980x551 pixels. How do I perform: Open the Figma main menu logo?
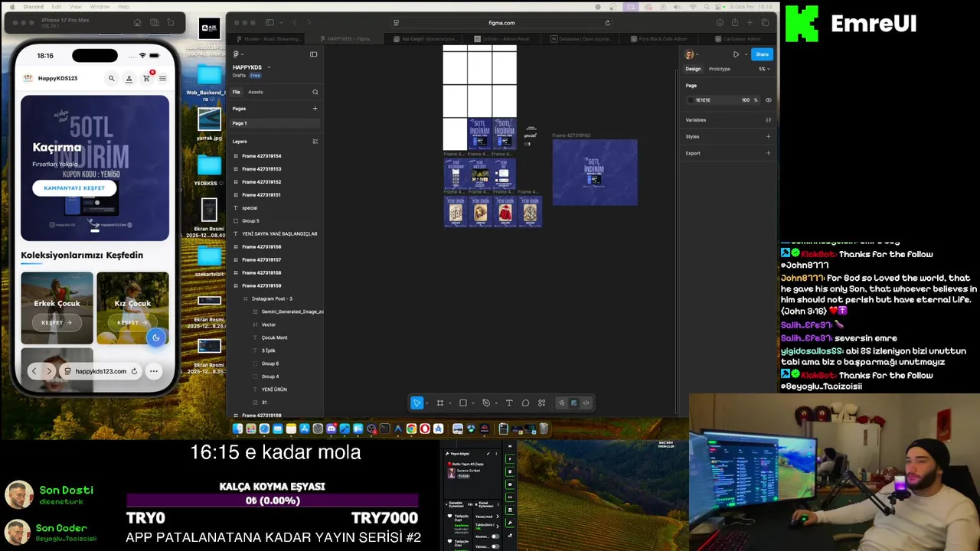click(x=236, y=54)
